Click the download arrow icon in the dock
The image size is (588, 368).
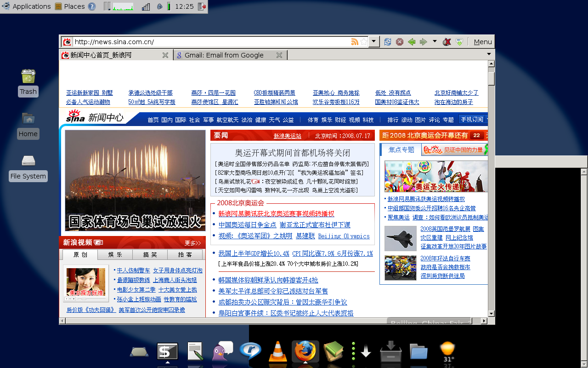tap(366, 352)
